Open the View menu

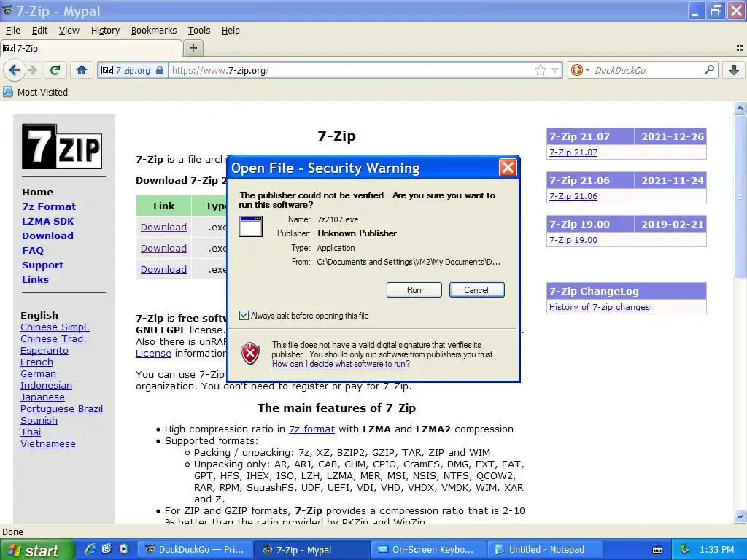(69, 31)
